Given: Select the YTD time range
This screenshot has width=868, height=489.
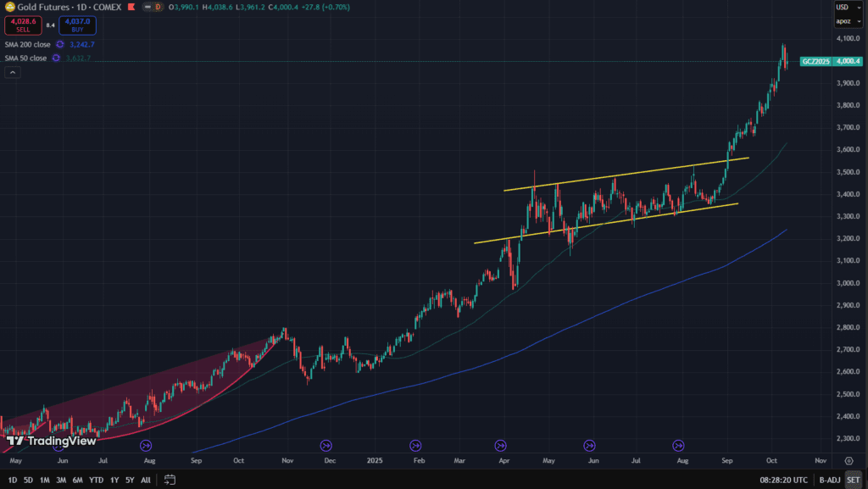Looking at the screenshot, I should click(97, 480).
